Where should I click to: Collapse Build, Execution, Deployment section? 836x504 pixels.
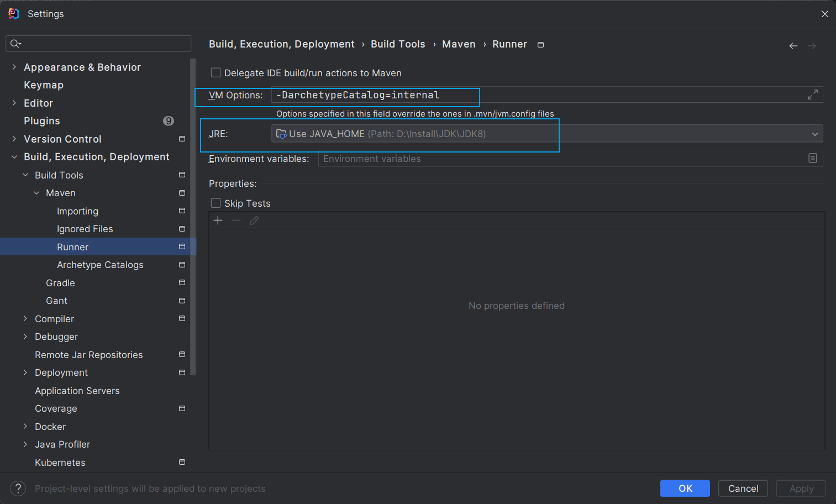[14, 157]
